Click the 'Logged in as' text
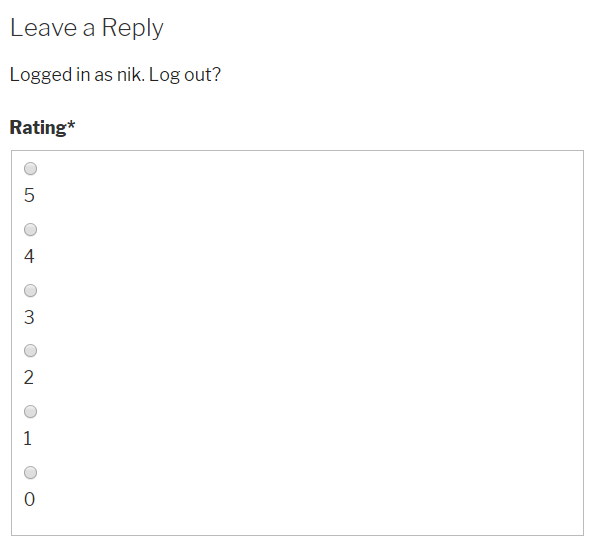This screenshot has width=594, height=550. [61, 75]
